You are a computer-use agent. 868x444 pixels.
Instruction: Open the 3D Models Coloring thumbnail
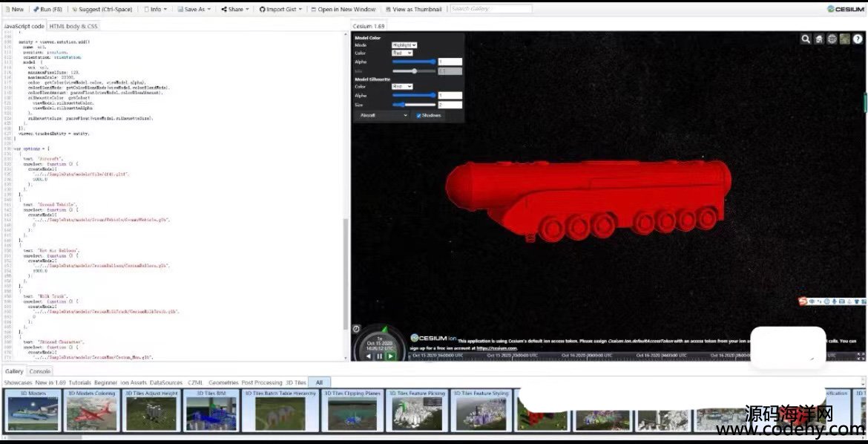[91, 411]
